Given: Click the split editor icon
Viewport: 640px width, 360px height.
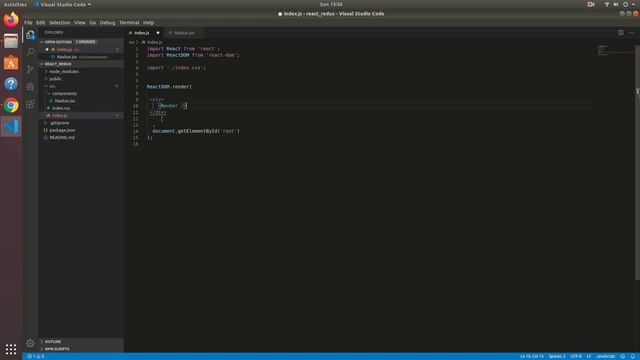Looking at the screenshot, I should point(620,33).
